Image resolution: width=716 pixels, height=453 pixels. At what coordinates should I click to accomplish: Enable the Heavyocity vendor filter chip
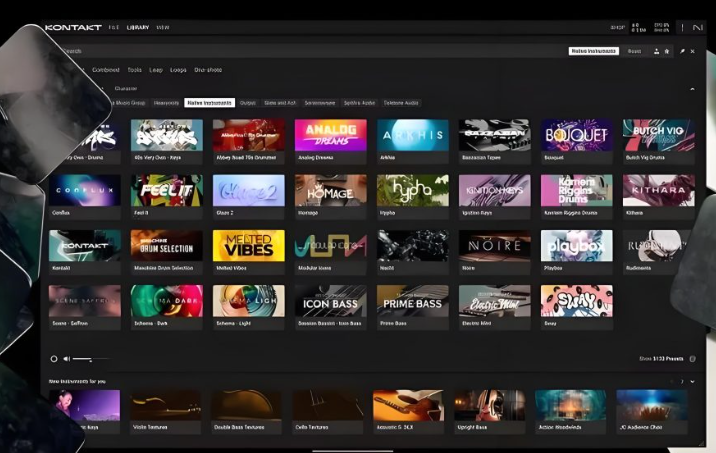[166, 102]
